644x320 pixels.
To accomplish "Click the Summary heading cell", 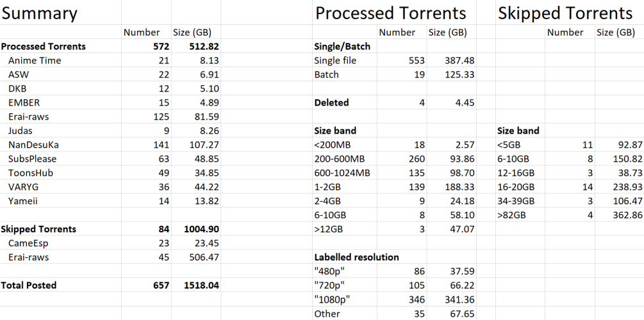I will 40,13.
